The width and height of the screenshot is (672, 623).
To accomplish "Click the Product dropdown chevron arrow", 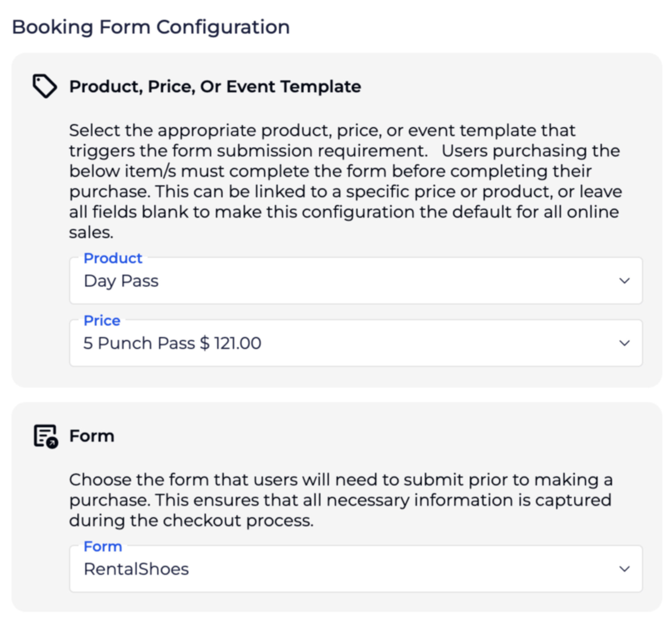I will point(624,281).
